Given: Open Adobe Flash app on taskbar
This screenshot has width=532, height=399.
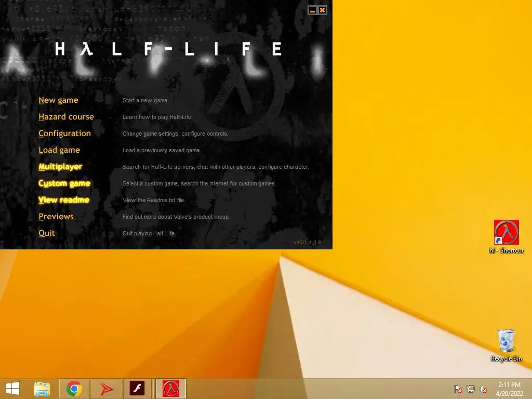Looking at the screenshot, I should pos(138,389).
